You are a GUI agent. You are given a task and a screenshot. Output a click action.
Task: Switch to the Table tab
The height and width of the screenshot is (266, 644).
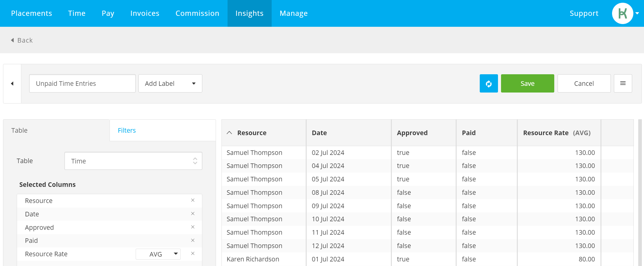(56, 130)
